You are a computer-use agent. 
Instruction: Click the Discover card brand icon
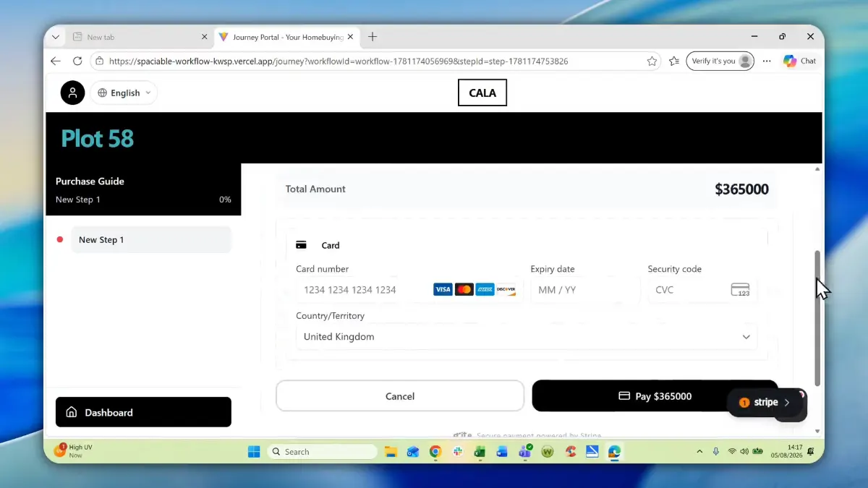pyautogui.click(x=506, y=290)
